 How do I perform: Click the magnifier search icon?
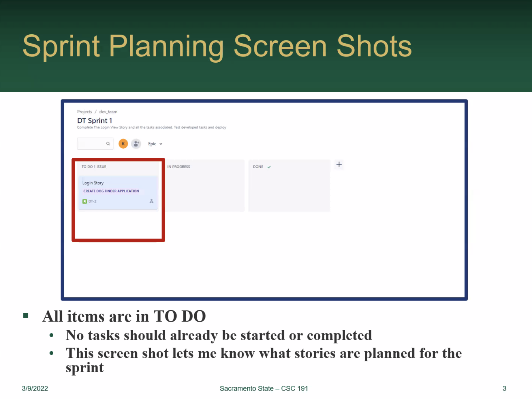[x=108, y=144]
